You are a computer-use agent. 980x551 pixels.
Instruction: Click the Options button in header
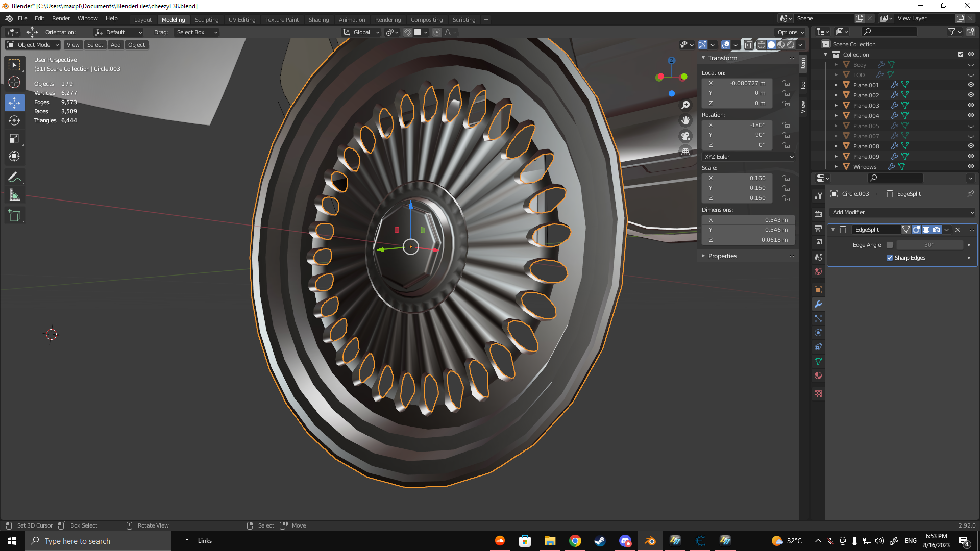pyautogui.click(x=790, y=32)
